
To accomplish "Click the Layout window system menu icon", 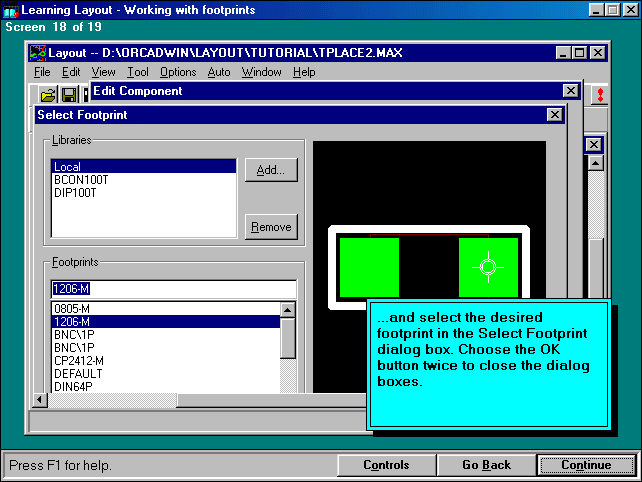I will pyautogui.click(x=38, y=52).
